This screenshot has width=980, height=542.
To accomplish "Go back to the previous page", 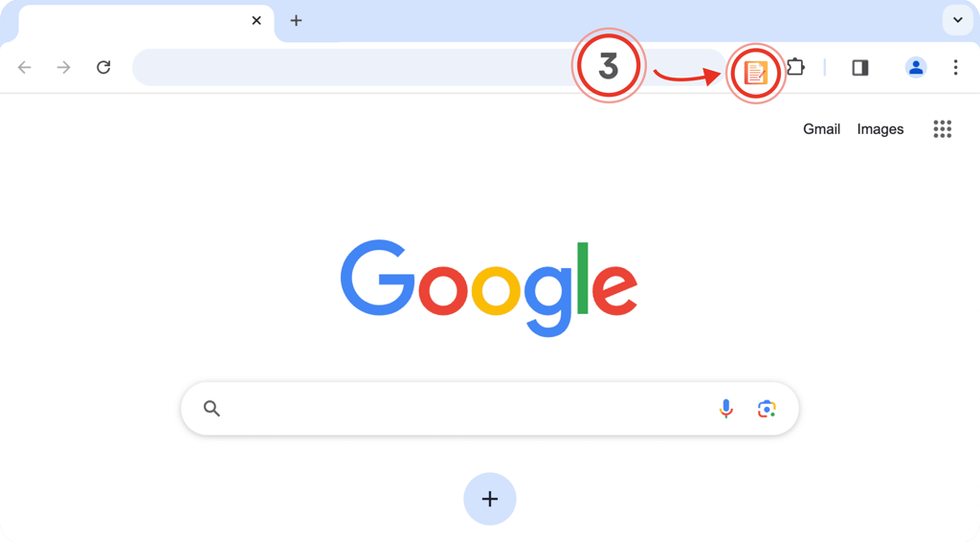I will (x=24, y=68).
